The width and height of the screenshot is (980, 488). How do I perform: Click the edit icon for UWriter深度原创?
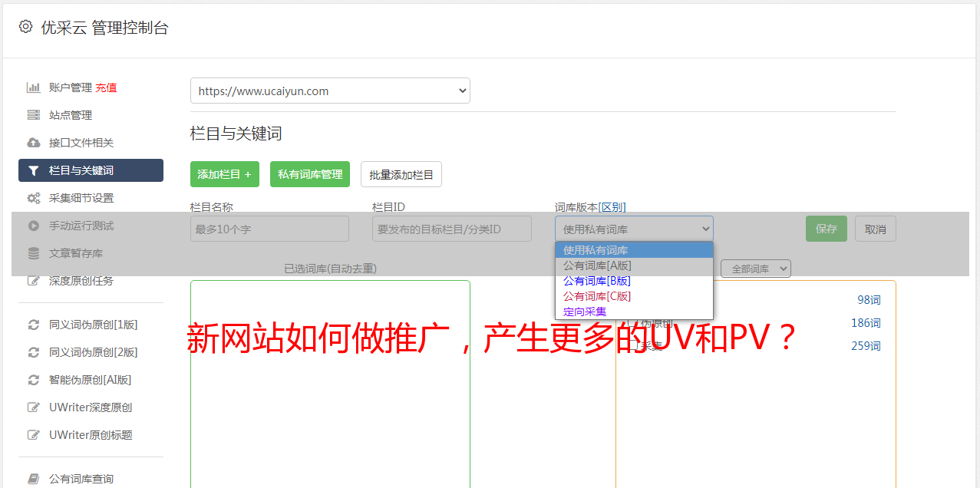pos(33,407)
